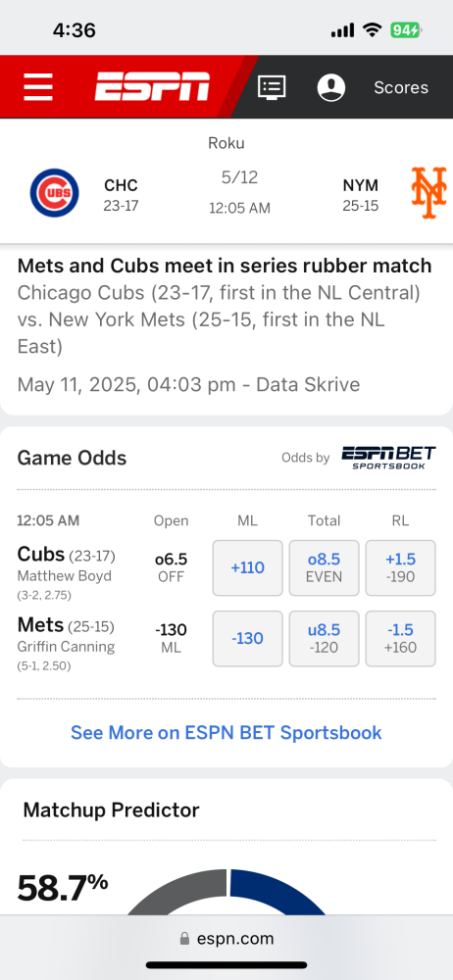Screen dimensions: 453x980
Task: Open the ESPN hamburger menu
Action: click(38, 87)
